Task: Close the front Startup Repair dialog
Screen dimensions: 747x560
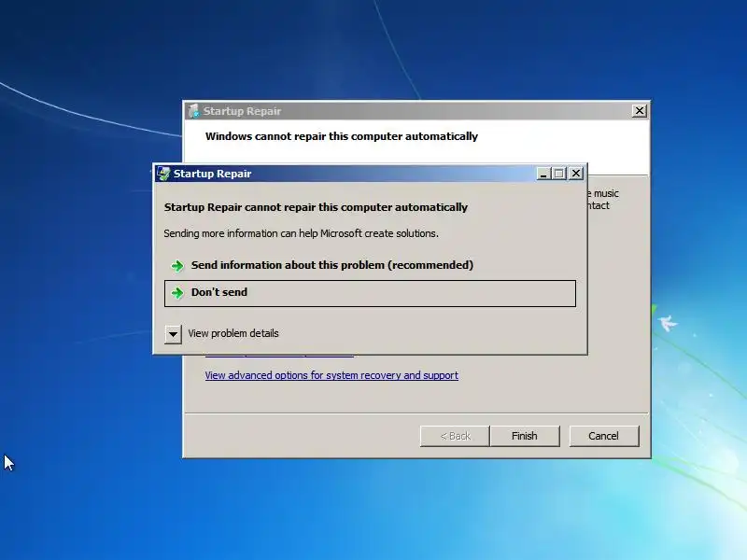Action: coord(576,174)
